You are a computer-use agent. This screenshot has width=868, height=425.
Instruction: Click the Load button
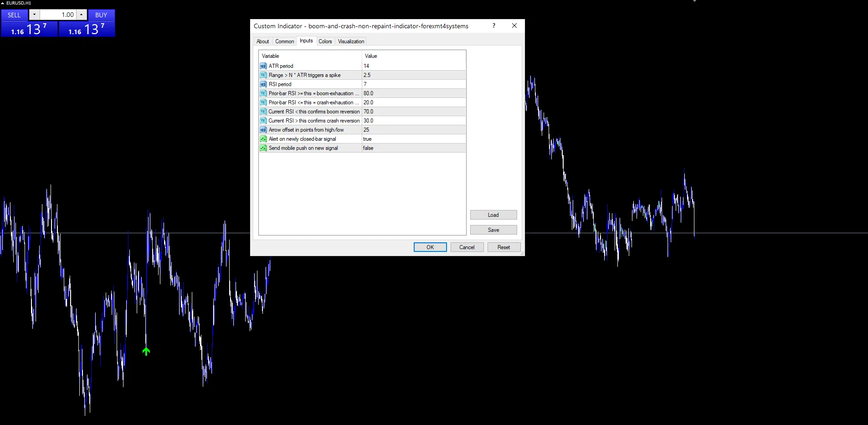click(x=493, y=215)
